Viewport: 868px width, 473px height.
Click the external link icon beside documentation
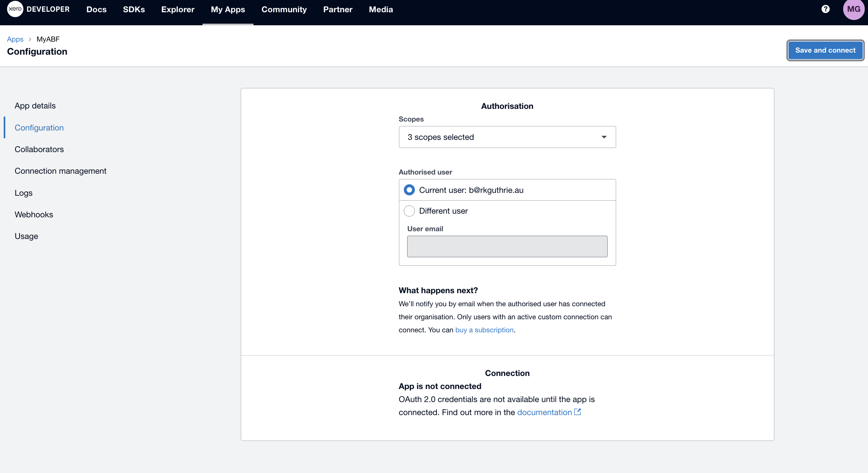tap(577, 412)
